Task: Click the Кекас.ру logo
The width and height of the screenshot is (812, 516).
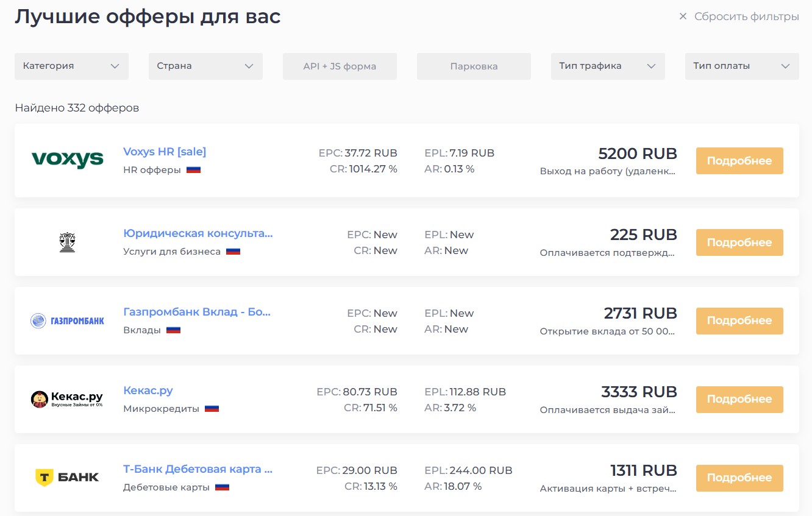Action: (67, 399)
